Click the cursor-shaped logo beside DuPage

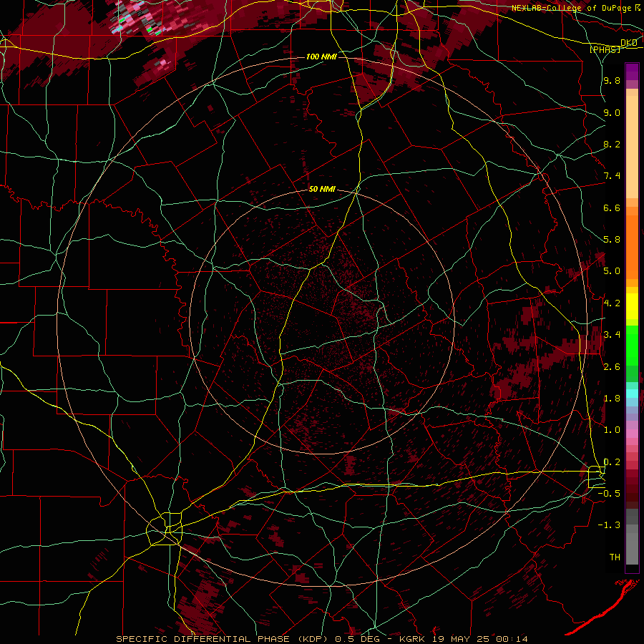coord(638,8)
